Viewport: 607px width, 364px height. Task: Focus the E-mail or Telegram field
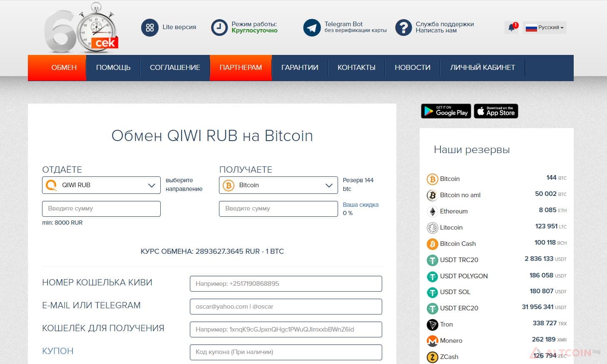[286, 307]
